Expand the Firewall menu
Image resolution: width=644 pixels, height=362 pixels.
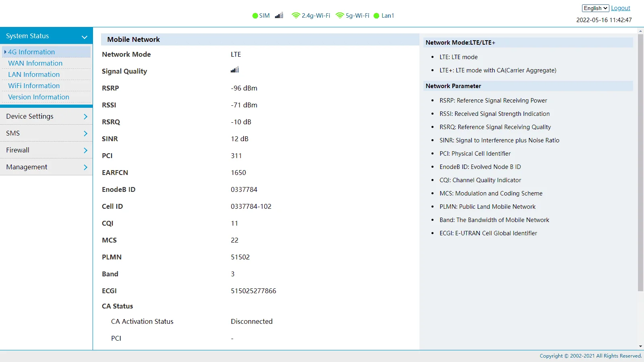coord(46,150)
